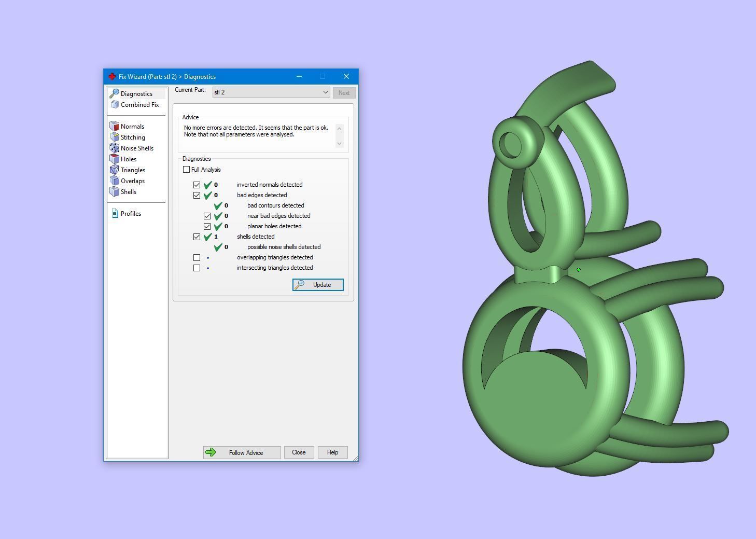Switch to the Stitching page label

pos(133,137)
